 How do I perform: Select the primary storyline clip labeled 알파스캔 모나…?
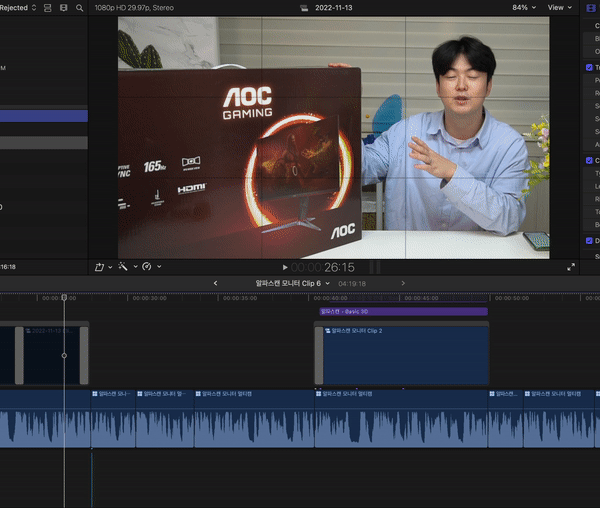(x=113, y=418)
